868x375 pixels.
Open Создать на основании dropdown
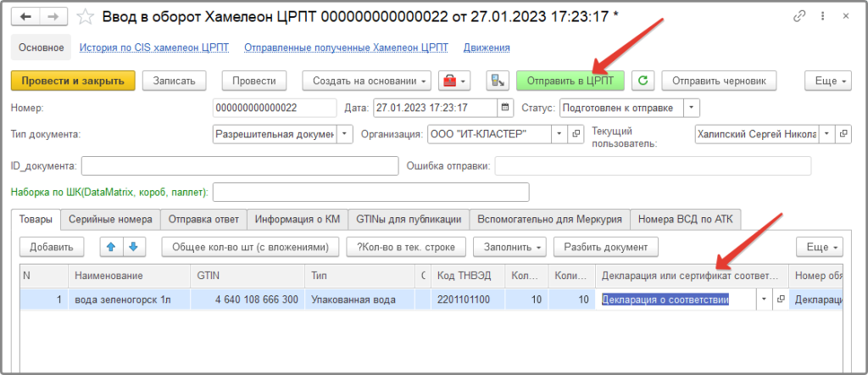coord(367,81)
